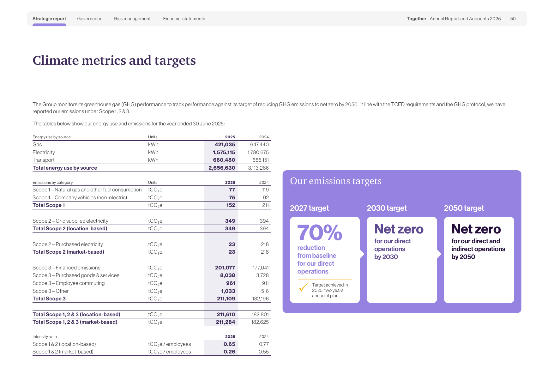Select Total energy use by source row label
Image resolution: width=554 pixels, height=392 pixels.
(x=65, y=168)
